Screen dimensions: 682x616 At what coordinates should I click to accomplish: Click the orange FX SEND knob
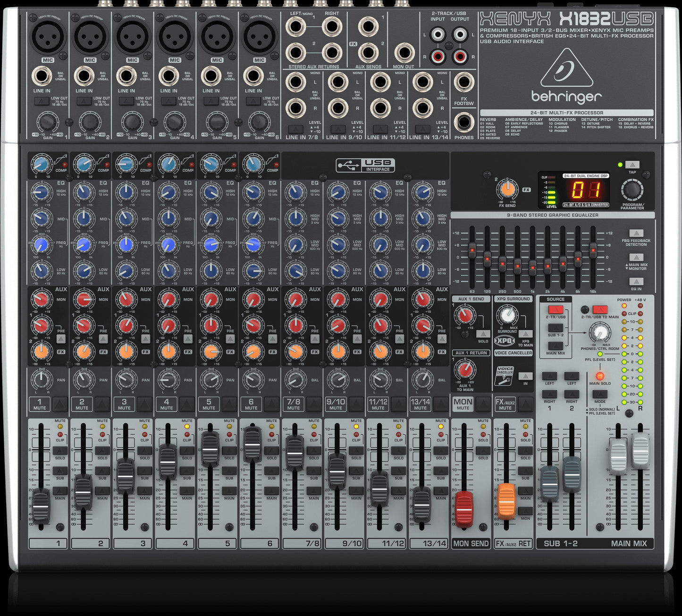pyautogui.click(x=507, y=190)
